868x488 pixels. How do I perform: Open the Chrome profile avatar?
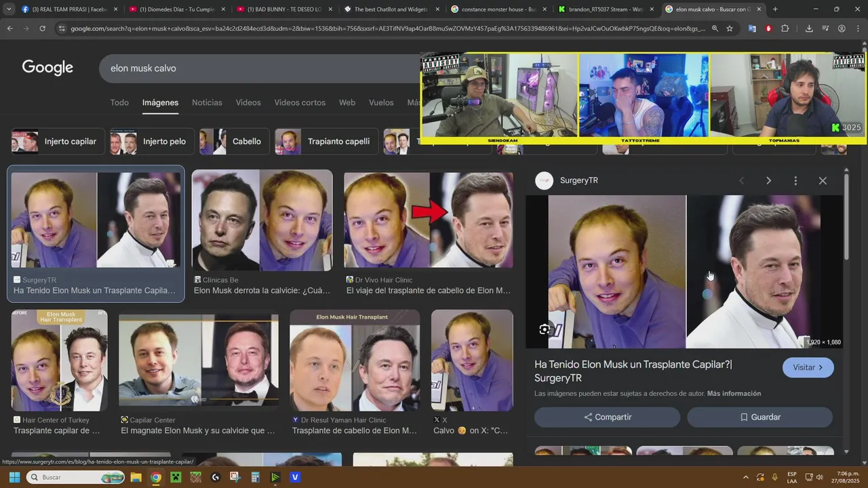pos(842,28)
